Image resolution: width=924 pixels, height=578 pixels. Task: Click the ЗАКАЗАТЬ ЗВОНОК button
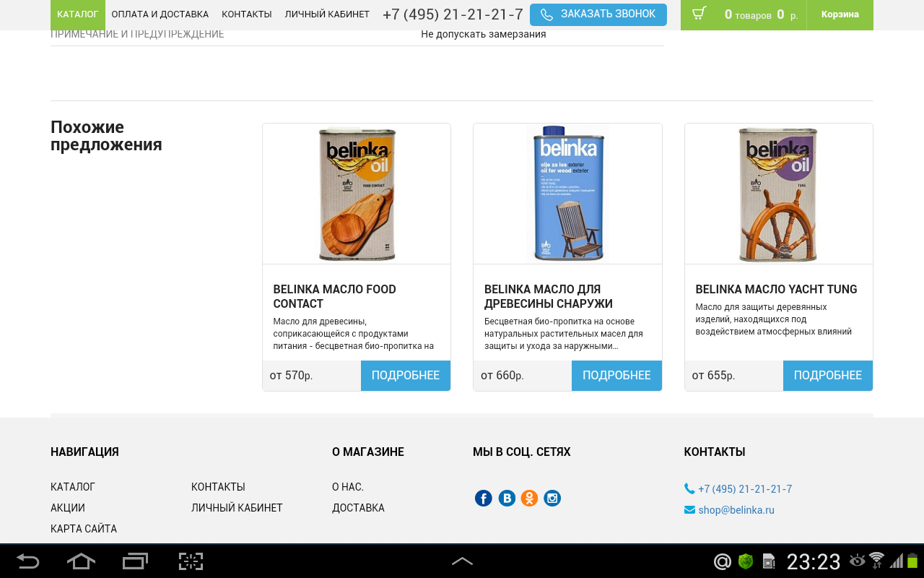pyautogui.click(x=598, y=14)
